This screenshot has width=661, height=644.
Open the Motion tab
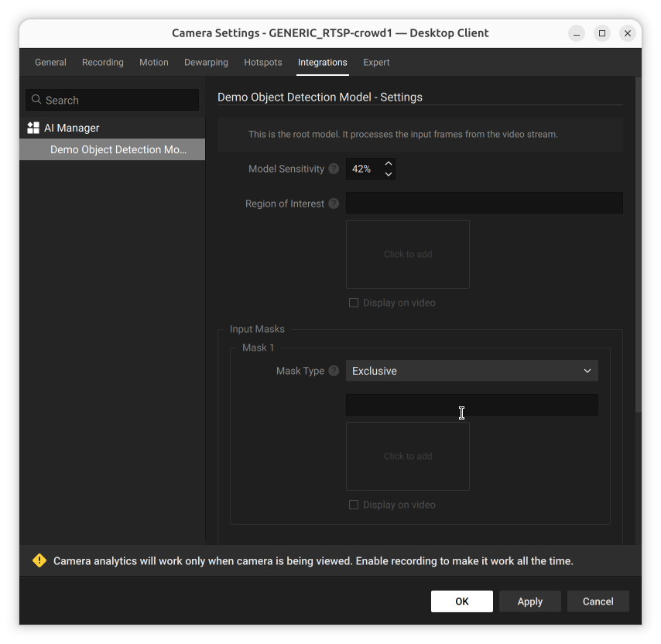click(154, 63)
